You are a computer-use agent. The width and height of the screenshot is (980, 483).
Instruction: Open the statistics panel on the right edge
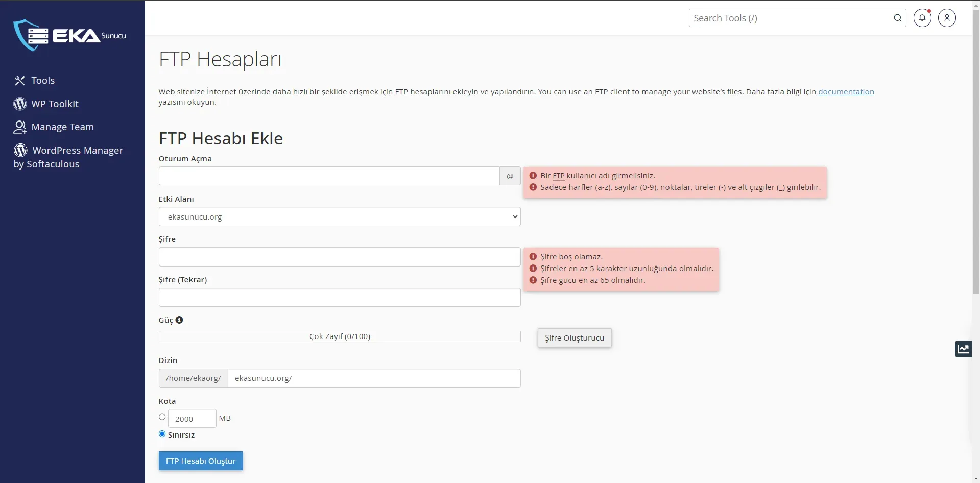963,348
